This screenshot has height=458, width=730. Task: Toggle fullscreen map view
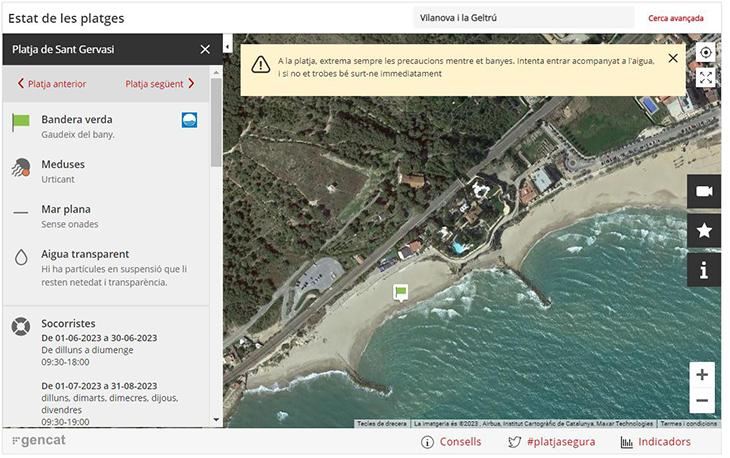706,77
